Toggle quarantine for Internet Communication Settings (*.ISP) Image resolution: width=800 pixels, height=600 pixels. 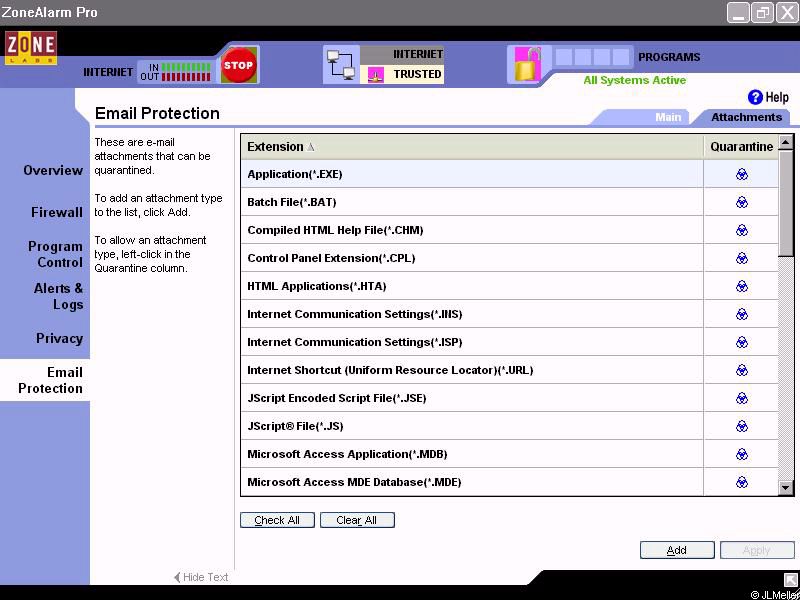742,342
